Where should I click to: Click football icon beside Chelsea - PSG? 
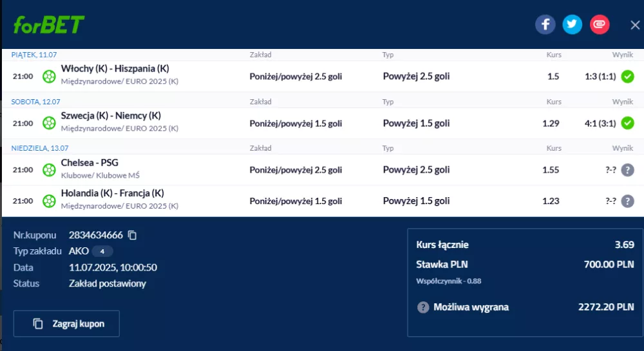(49, 170)
